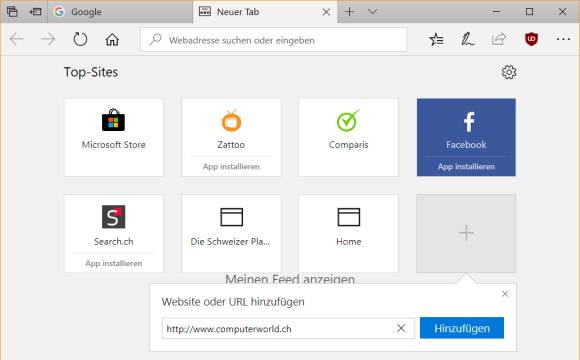The width and height of the screenshot is (580, 360).
Task: Go to the Home page icon
Action: pos(112,39)
